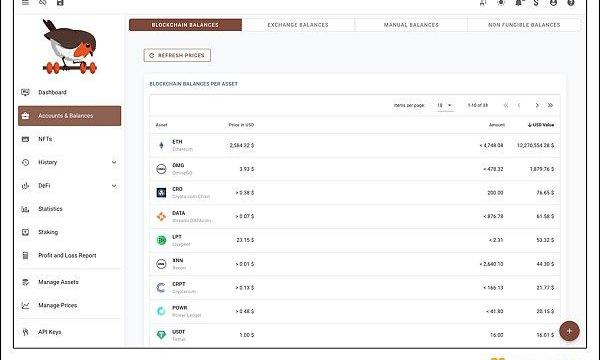Click the round plus add button

click(569, 331)
